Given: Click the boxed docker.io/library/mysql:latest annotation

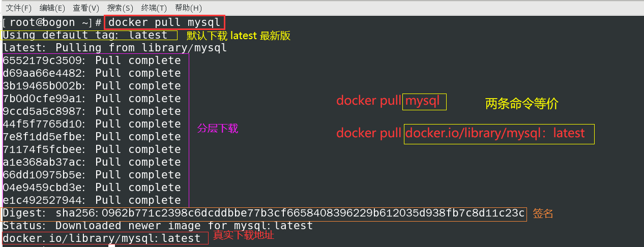Looking at the screenshot, I should click(x=499, y=134).
